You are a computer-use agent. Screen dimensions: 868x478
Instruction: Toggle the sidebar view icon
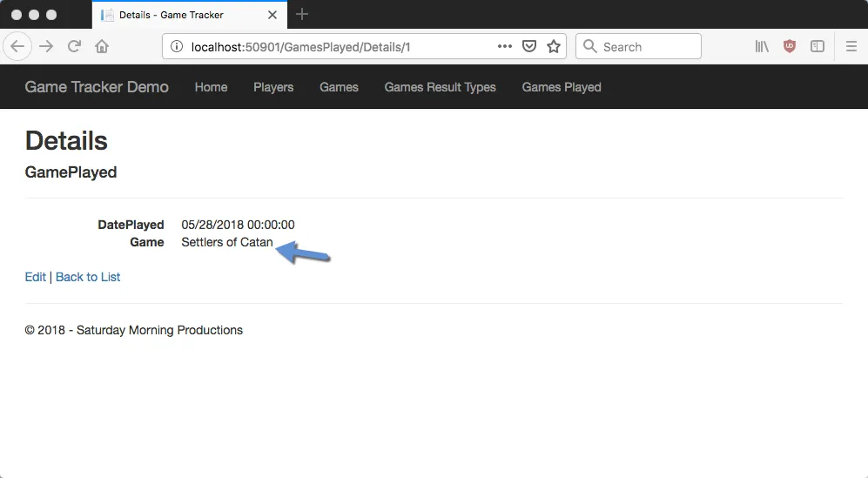point(818,46)
